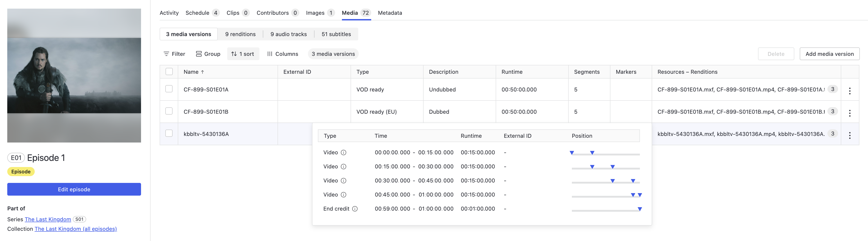868x241 pixels.
Task: Open kebab menu for CF-899-S01E01A row
Action: [x=849, y=91]
